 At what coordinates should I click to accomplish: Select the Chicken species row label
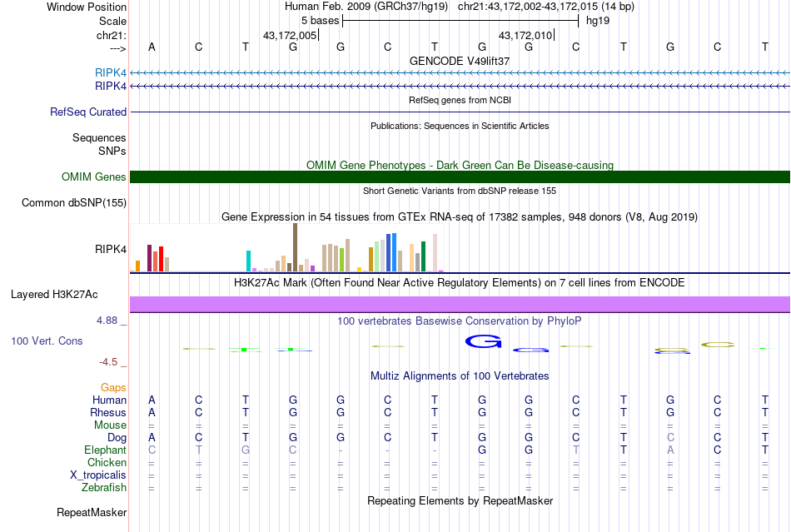(107, 462)
